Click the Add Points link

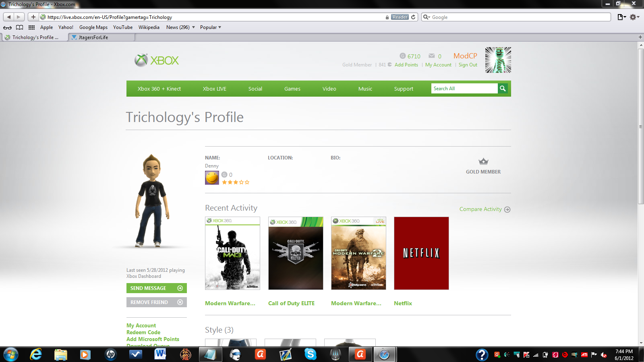(x=406, y=65)
